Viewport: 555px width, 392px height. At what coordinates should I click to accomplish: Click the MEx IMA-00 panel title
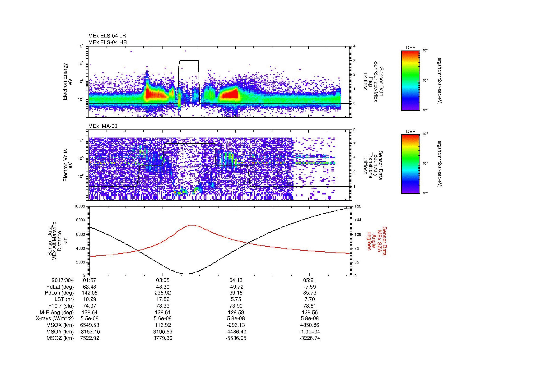click(103, 126)
